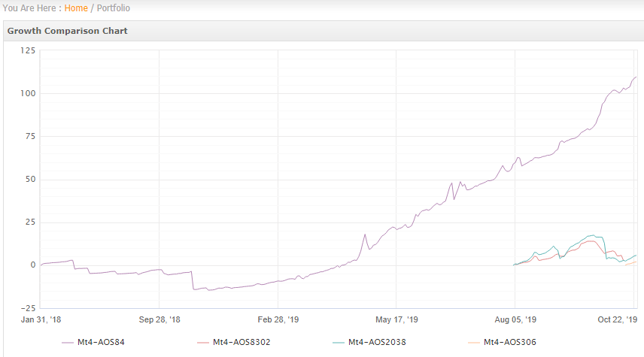Click the teal Mt4-AOS2038 legend line swatch
644x357 pixels.
click(339, 343)
